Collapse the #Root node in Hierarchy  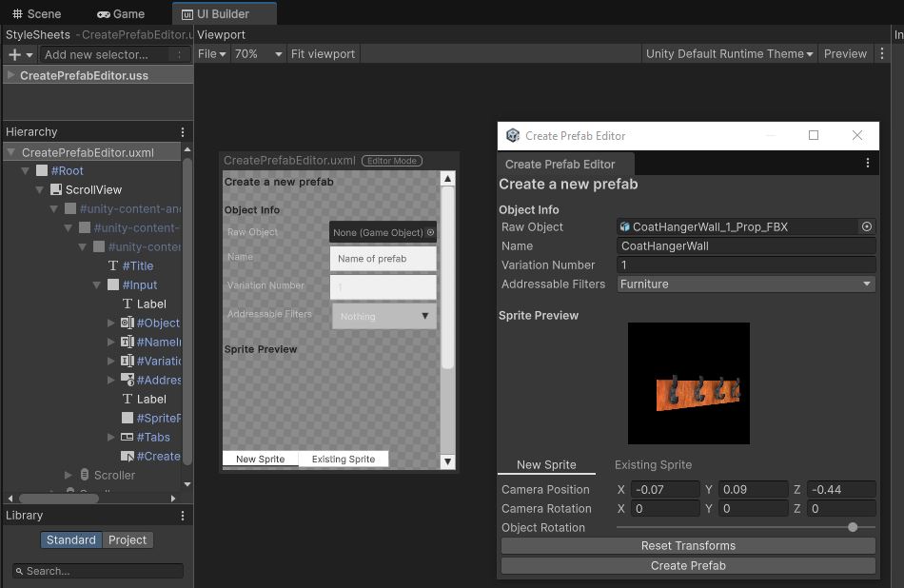point(26,171)
